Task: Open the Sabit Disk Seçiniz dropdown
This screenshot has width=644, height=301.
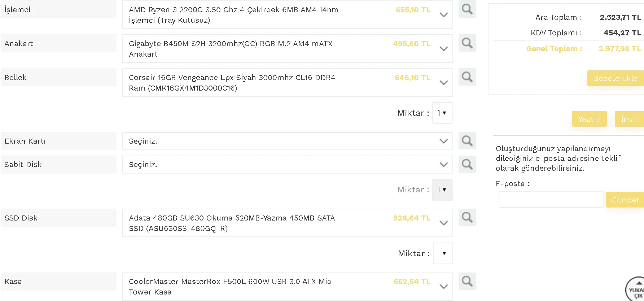Action: (443, 165)
